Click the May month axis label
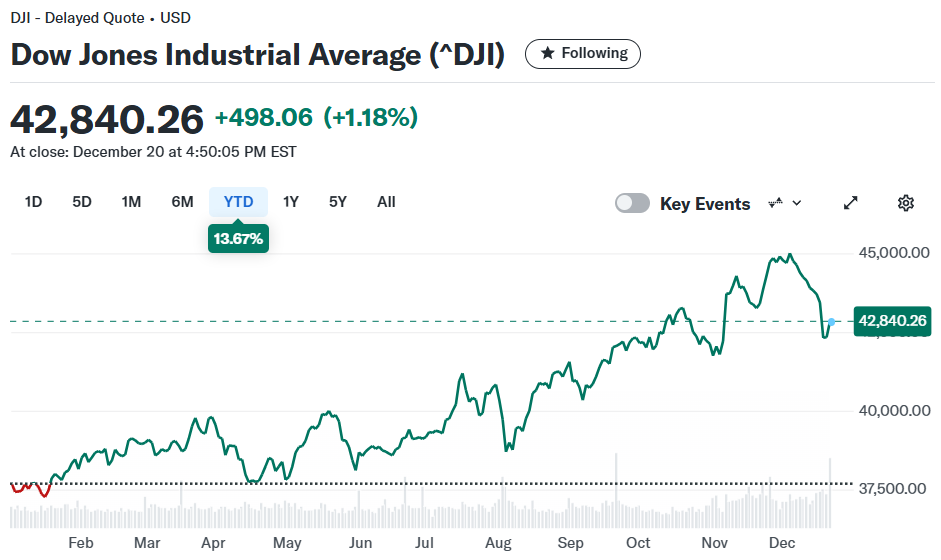Viewport: 941px width, 560px height. [x=287, y=543]
